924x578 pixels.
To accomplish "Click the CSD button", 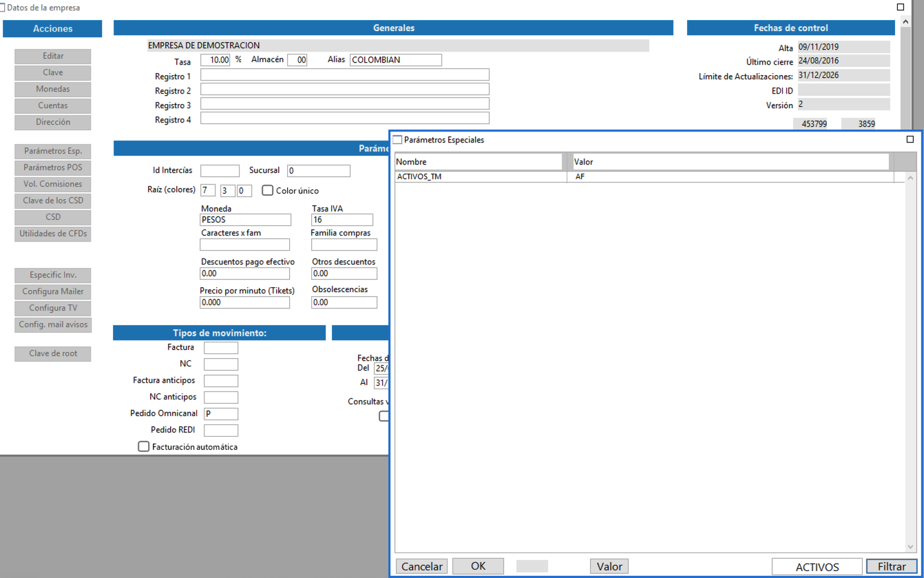I will pos(53,217).
